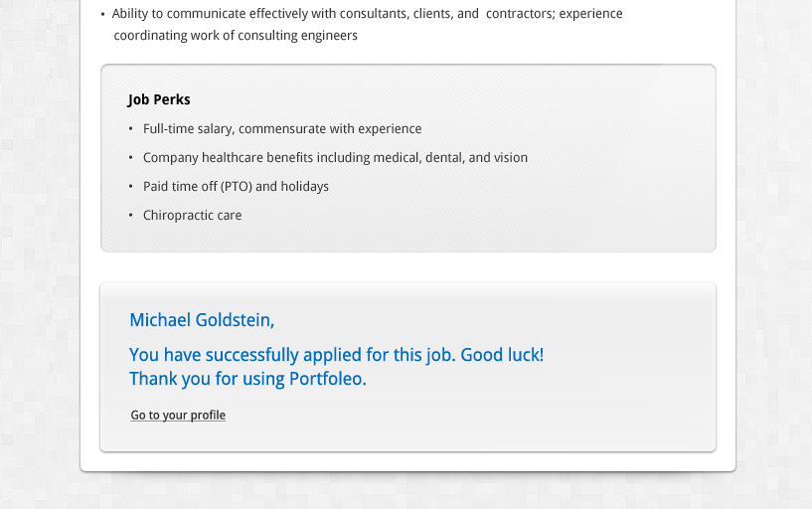Click the medical, dental, and vision text
Image resolution: width=812 pixels, height=509 pixels.
click(x=450, y=158)
